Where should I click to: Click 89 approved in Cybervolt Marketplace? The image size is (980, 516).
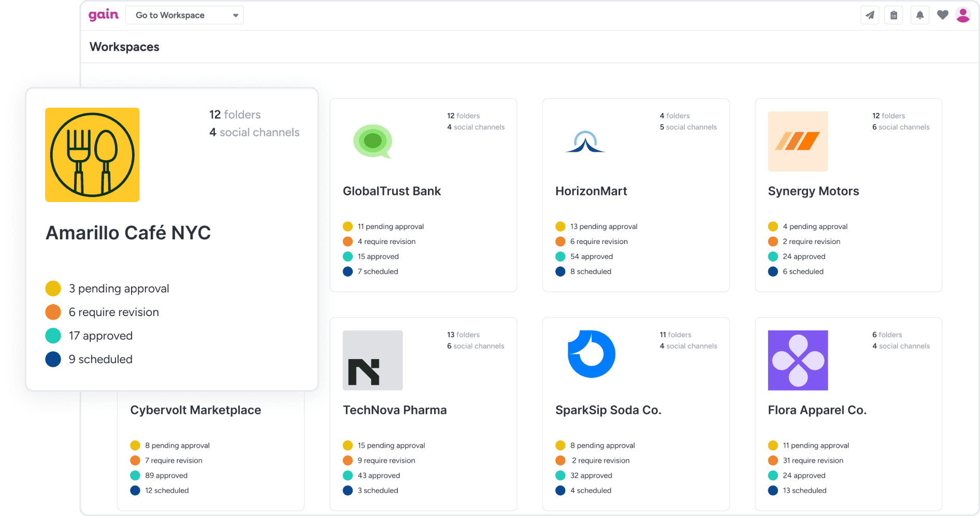click(166, 476)
